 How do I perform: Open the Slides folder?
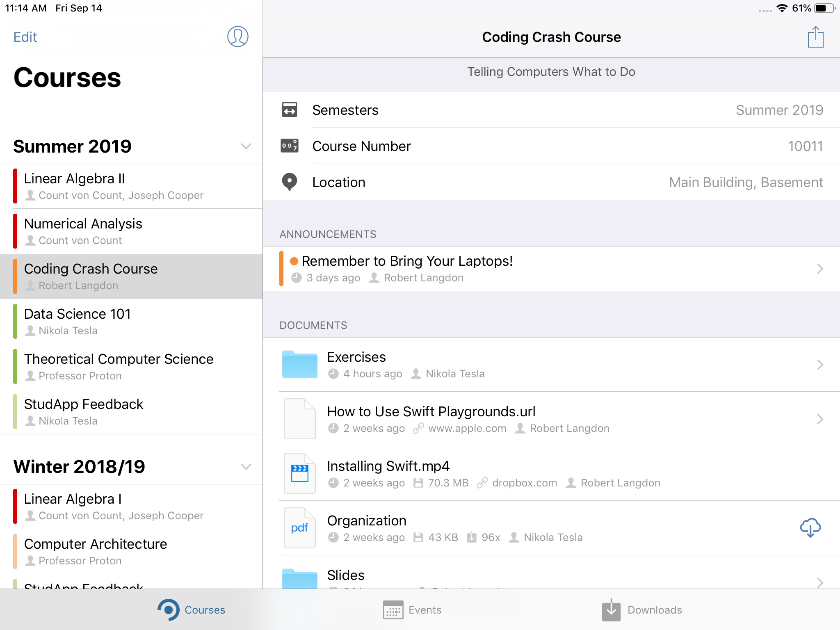click(x=345, y=575)
